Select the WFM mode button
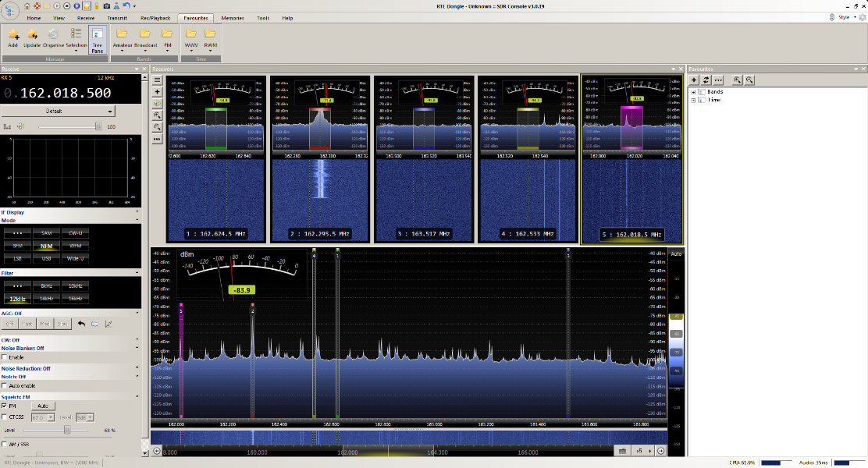The width and height of the screenshot is (868, 468). coord(75,246)
